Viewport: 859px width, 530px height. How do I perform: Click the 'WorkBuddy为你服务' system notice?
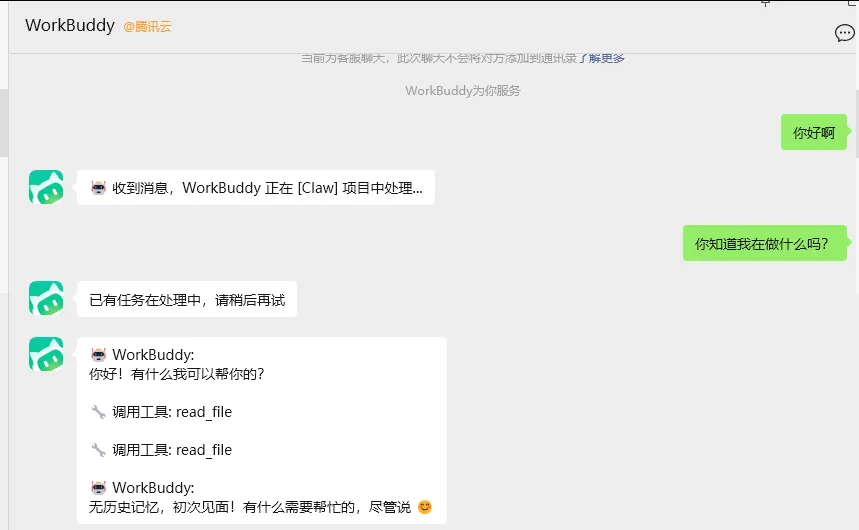(x=462, y=90)
